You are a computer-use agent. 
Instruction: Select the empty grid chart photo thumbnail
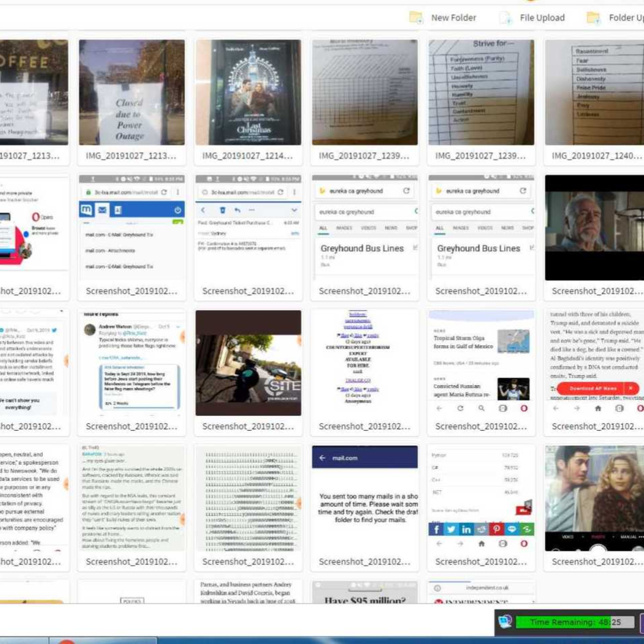pos(365,92)
